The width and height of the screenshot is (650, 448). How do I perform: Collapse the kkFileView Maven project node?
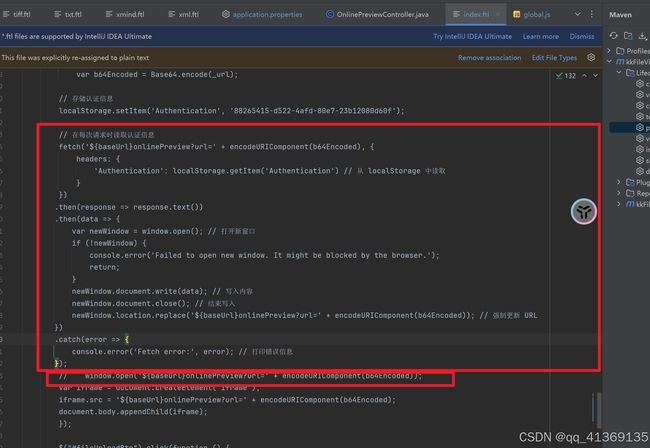609,61
